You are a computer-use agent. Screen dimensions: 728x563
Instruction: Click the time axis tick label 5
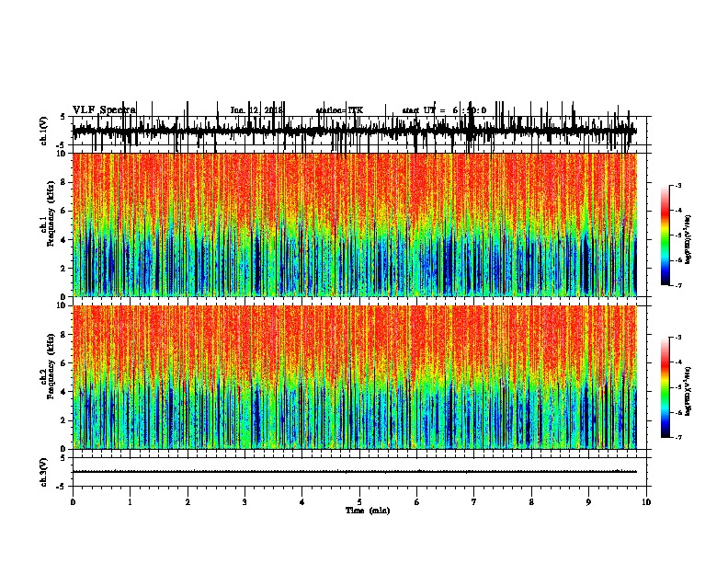coord(359,502)
